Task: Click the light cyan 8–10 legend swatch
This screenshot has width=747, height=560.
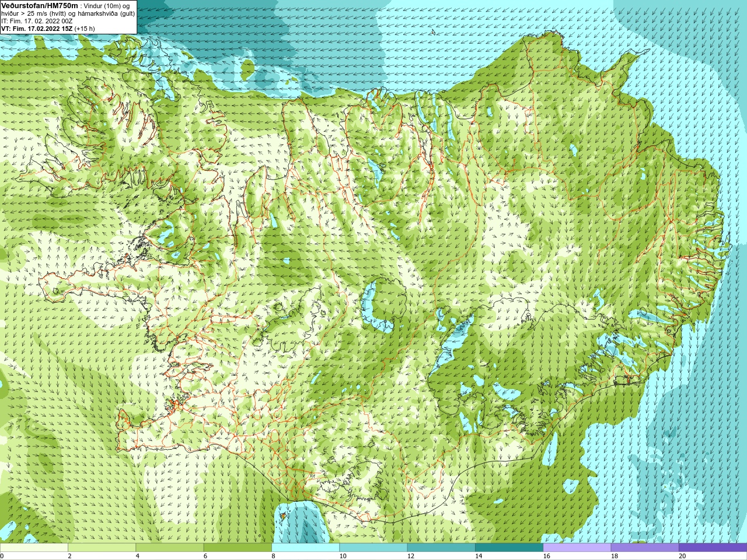Action: pyautogui.click(x=305, y=548)
